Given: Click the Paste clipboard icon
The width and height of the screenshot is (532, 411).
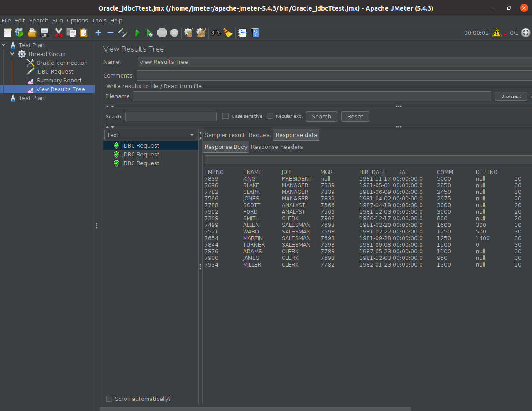Looking at the screenshot, I should pyautogui.click(x=83, y=33).
